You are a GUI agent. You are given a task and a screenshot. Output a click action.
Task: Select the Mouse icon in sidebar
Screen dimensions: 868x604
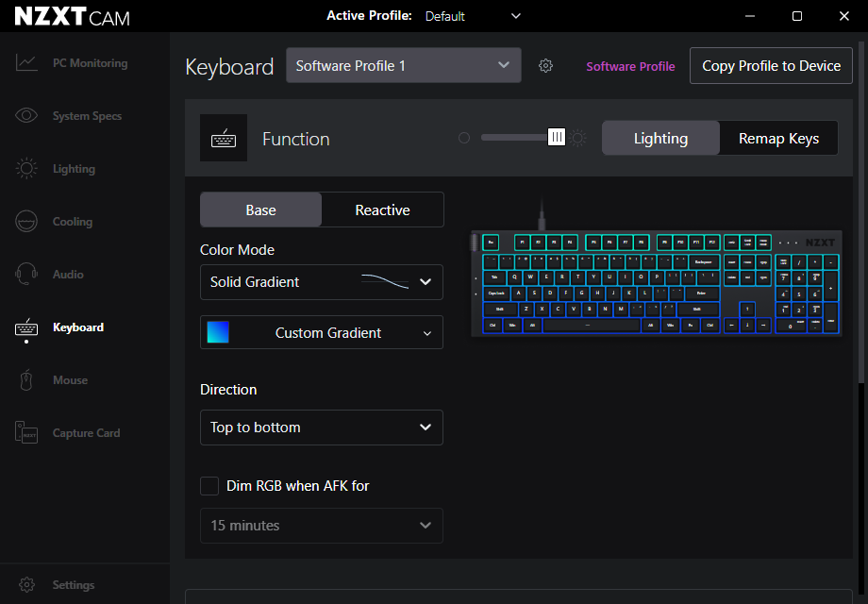(x=25, y=379)
